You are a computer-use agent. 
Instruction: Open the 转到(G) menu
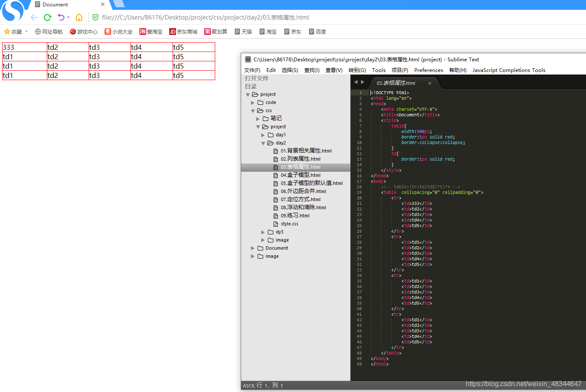(x=357, y=70)
